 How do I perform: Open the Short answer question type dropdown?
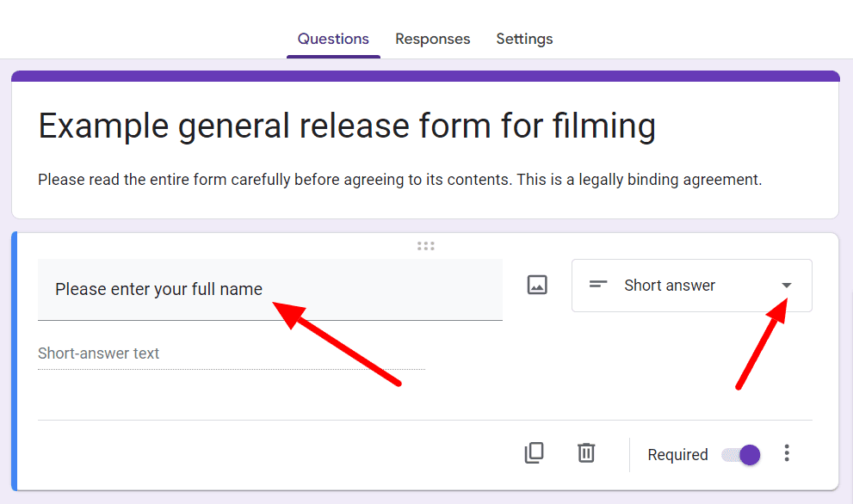691,286
